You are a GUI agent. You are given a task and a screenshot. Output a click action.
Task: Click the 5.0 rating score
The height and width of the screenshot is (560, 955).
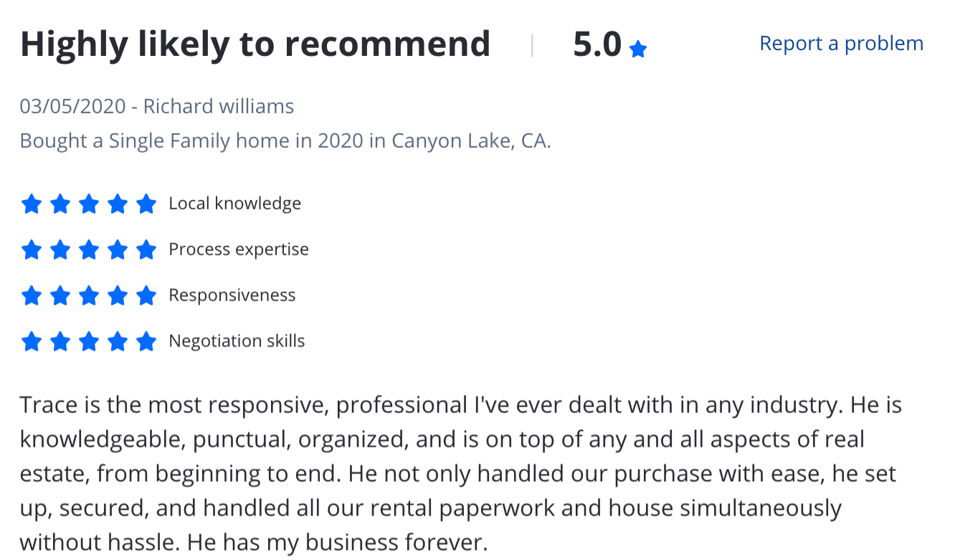(x=597, y=45)
